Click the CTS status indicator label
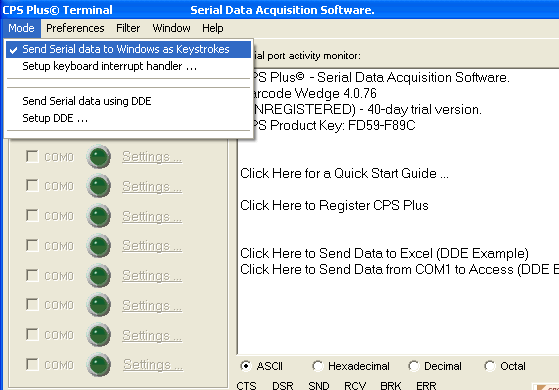 tap(246, 385)
